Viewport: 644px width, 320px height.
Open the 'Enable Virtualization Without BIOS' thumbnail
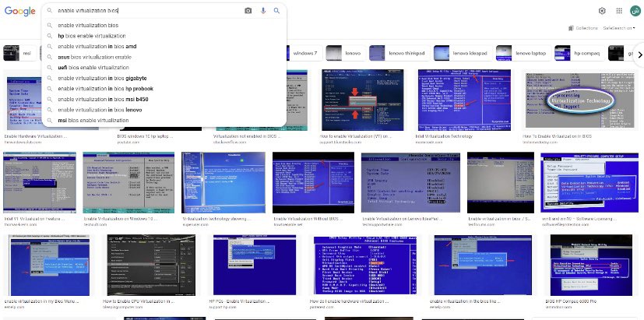pyautogui.click(x=313, y=182)
